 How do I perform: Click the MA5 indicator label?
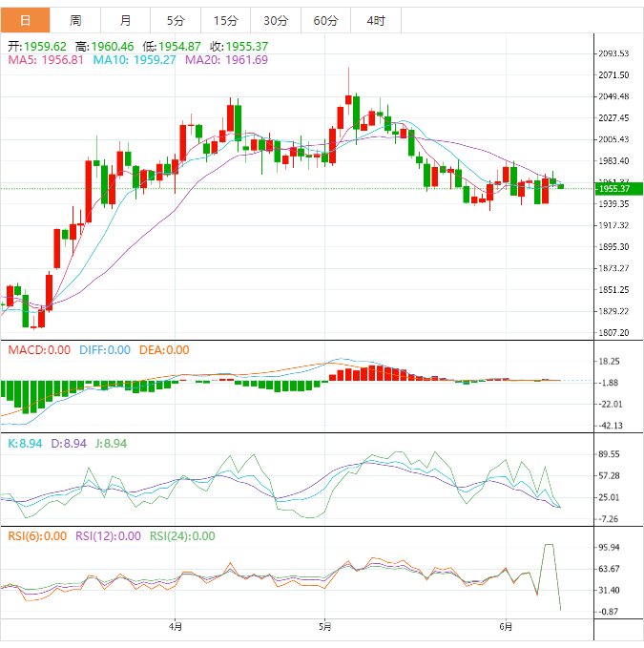(x=46, y=60)
